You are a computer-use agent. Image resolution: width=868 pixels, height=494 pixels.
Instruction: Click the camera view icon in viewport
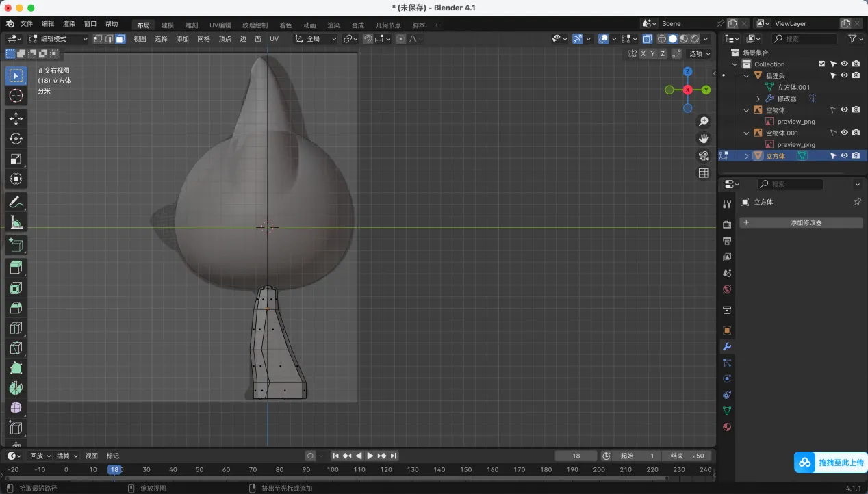click(703, 156)
